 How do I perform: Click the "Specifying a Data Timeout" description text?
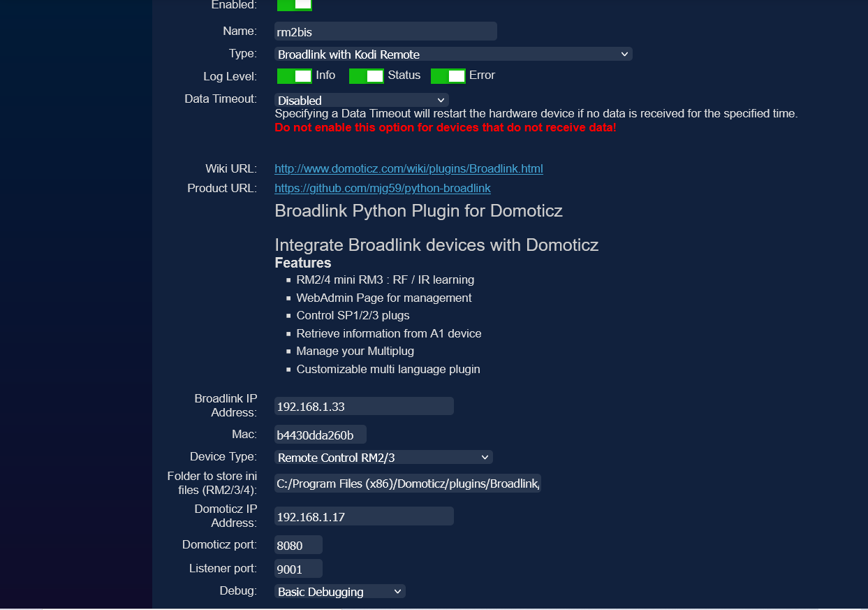(x=536, y=113)
